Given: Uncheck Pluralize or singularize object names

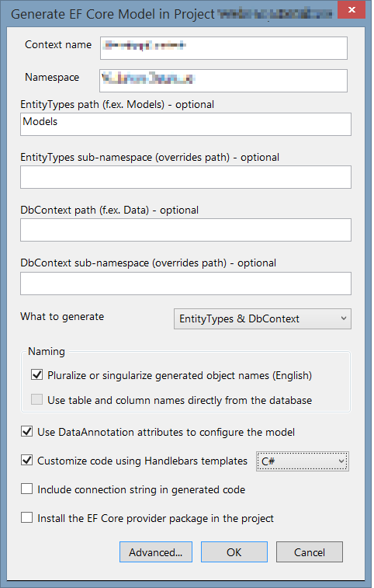Looking at the screenshot, I should [36, 374].
